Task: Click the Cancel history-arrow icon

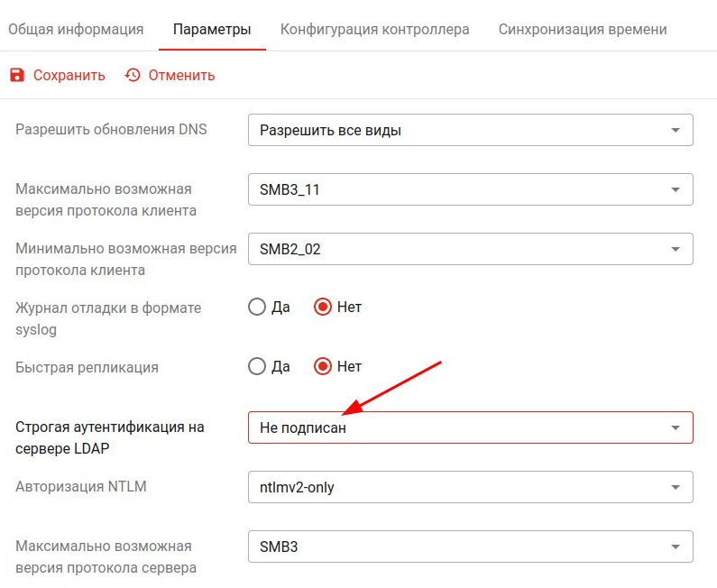Action: (x=133, y=76)
